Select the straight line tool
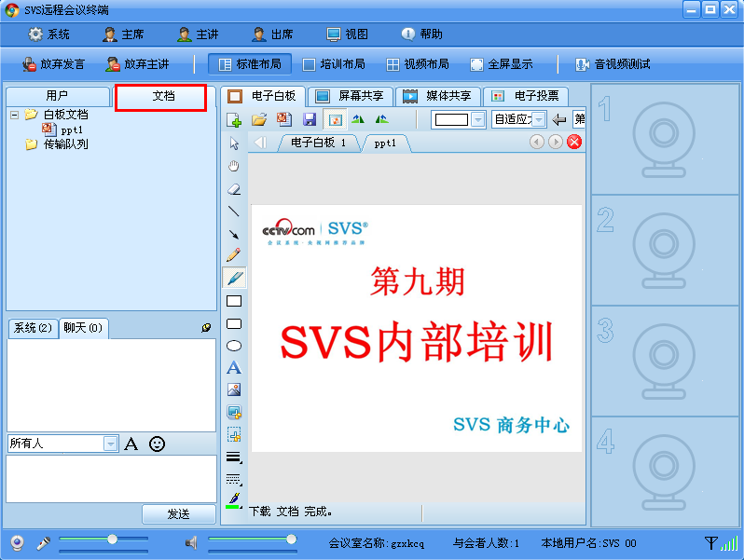This screenshot has width=744, height=560. tap(234, 211)
